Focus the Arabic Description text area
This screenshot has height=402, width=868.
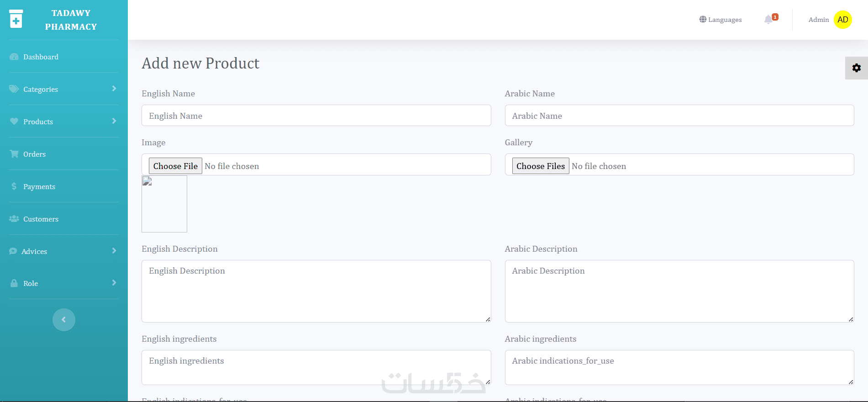tap(679, 291)
